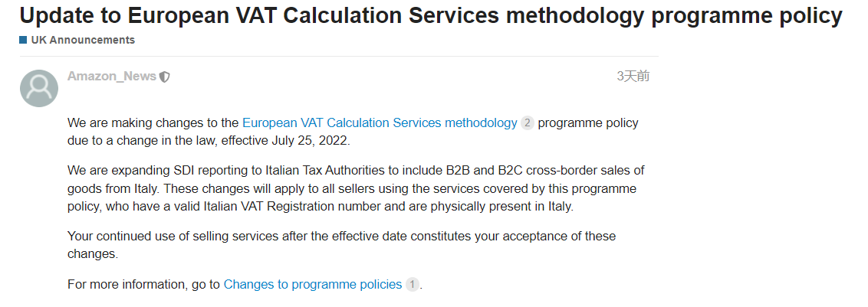
Task: Click the click-count badge showing 1
Action: tap(412, 284)
